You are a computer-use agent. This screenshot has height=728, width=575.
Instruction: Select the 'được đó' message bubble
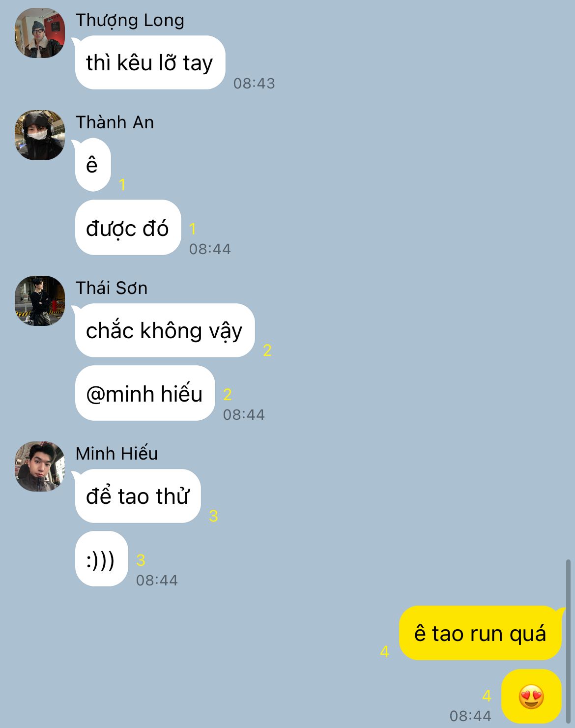[128, 228]
